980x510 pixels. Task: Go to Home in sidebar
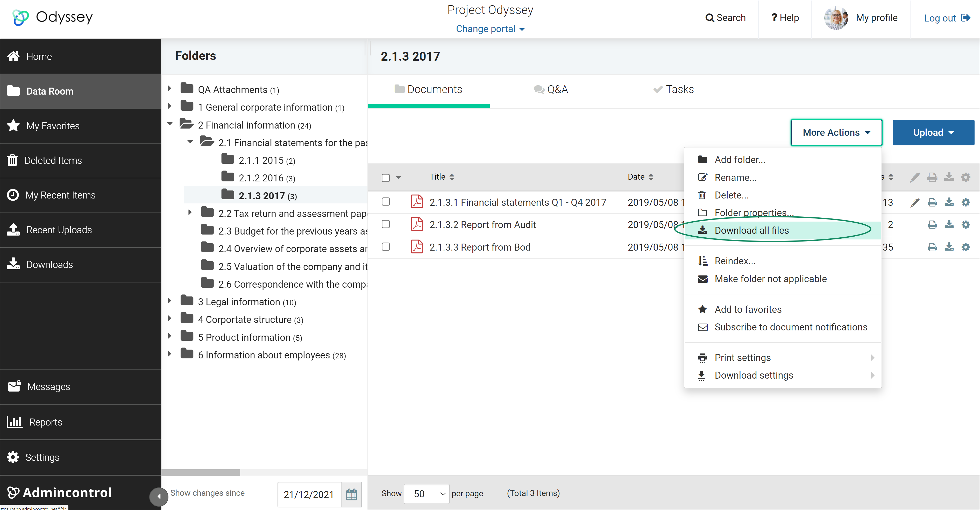pos(80,56)
